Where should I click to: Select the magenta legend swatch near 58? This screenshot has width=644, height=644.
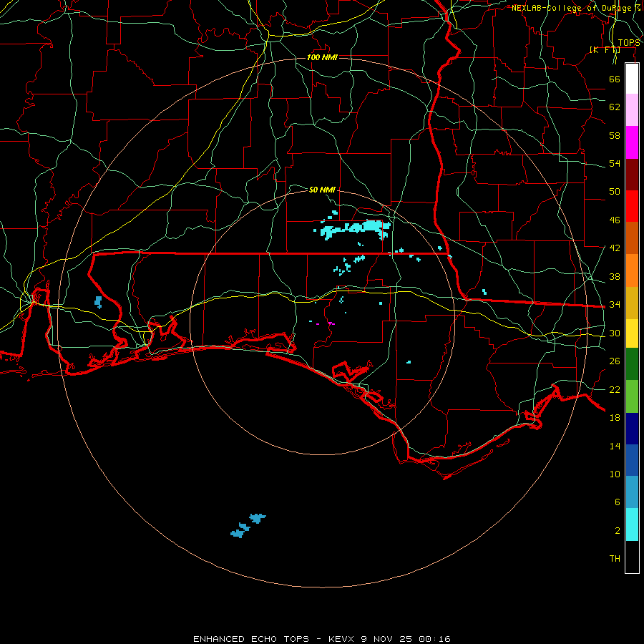(x=632, y=142)
